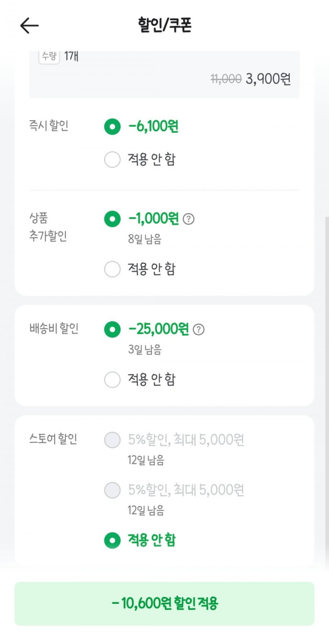Select 적용 안 함 under 즉시할인
The height and width of the screenshot is (644, 329).
click(x=112, y=160)
